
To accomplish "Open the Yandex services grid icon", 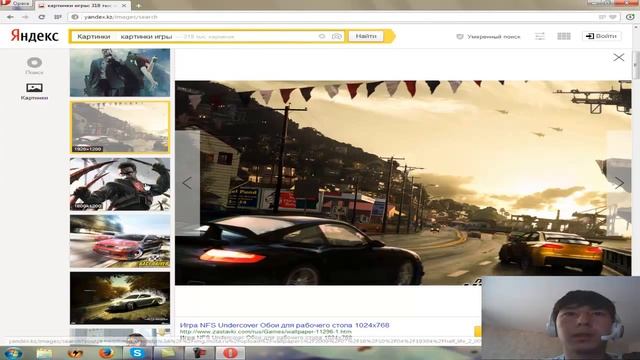I will 564,36.
